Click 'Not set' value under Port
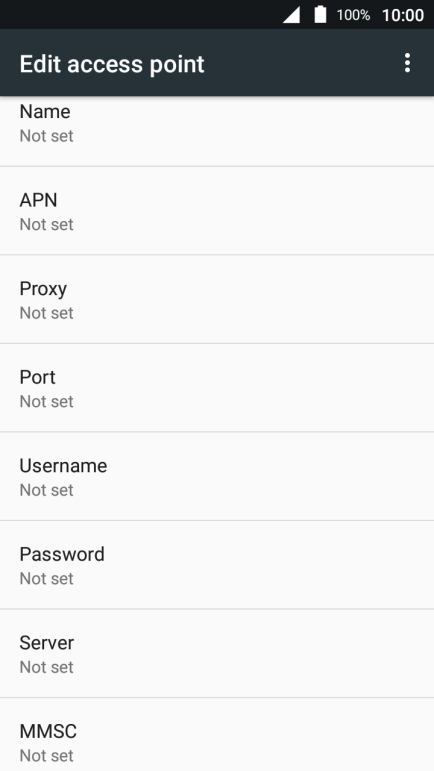This screenshot has width=434, height=771. [47, 401]
